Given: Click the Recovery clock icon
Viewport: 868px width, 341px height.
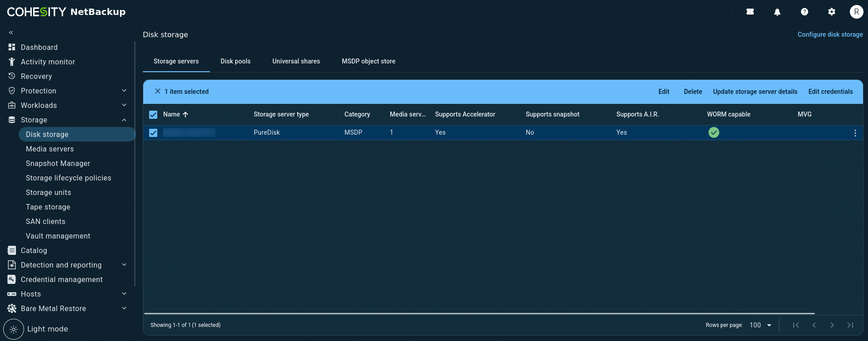Looking at the screenshot, I should [x=12, y=76].
